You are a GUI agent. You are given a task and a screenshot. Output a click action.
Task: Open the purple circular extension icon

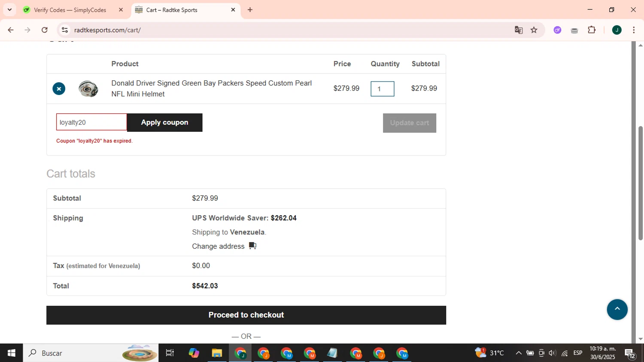click(x=557, y=30)
